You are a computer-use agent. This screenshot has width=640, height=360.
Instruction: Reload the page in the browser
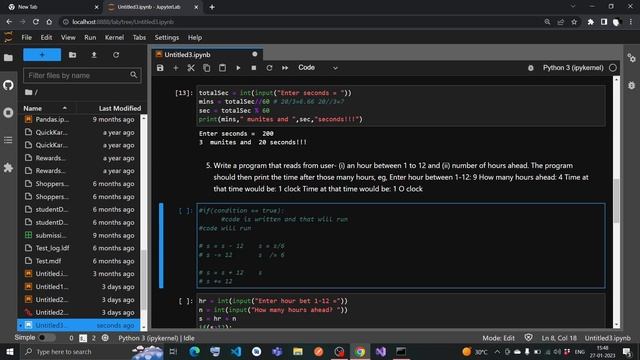click(x=36, y=22)
